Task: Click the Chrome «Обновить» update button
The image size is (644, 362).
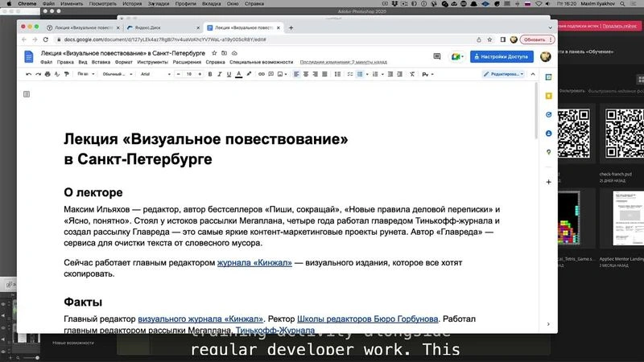Action: click(537, 39)
